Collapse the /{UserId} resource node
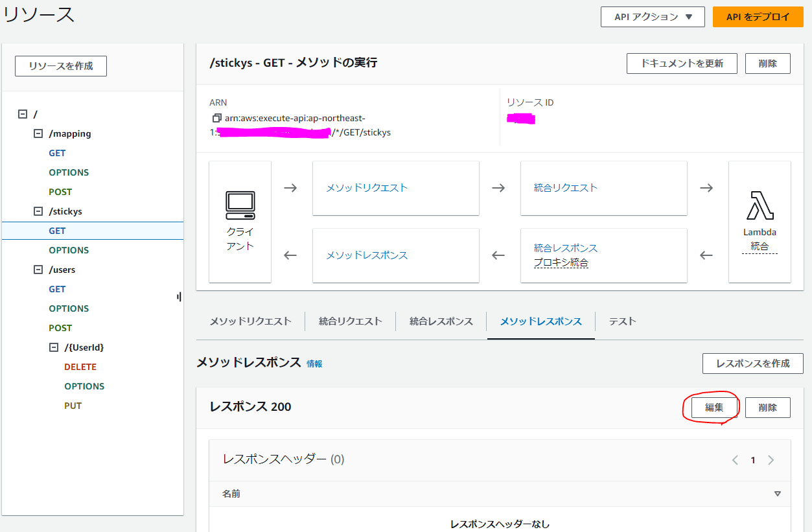Viewport: 812px width, 532px height. click(53, 347)
